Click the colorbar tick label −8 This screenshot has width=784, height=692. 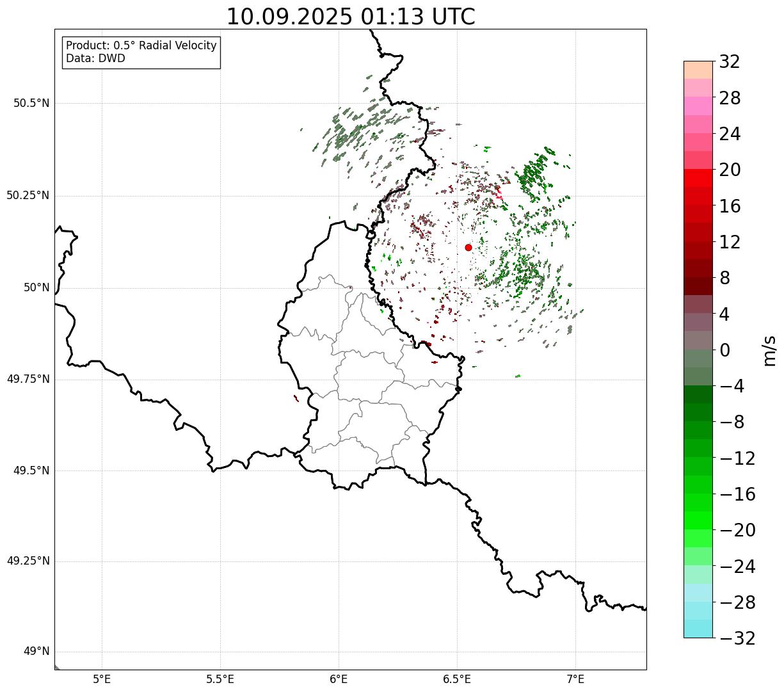tap(732, 422)
